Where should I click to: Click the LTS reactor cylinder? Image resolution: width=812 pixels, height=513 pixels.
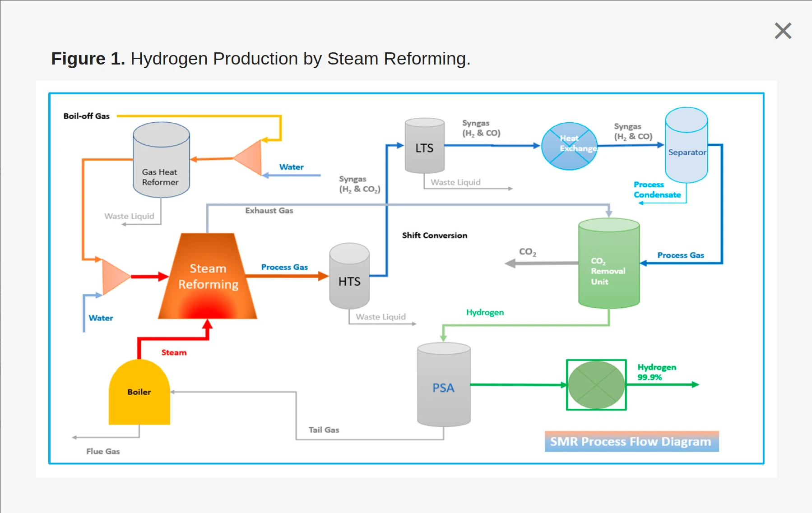(424, 146)
